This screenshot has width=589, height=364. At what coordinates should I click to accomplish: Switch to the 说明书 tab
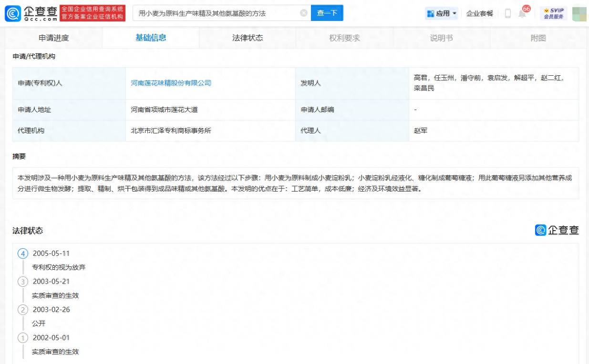441,38
